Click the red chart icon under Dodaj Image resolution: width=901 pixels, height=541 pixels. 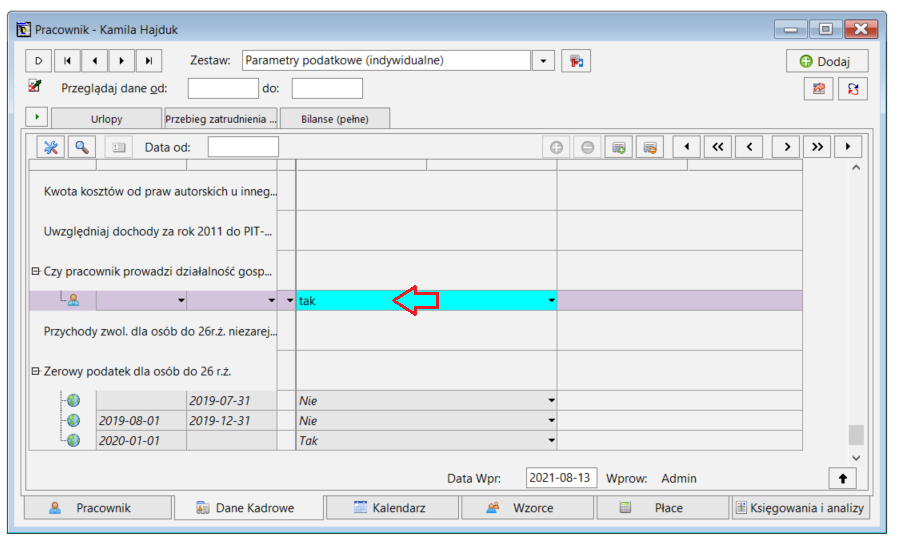click(x=819, y=89)
